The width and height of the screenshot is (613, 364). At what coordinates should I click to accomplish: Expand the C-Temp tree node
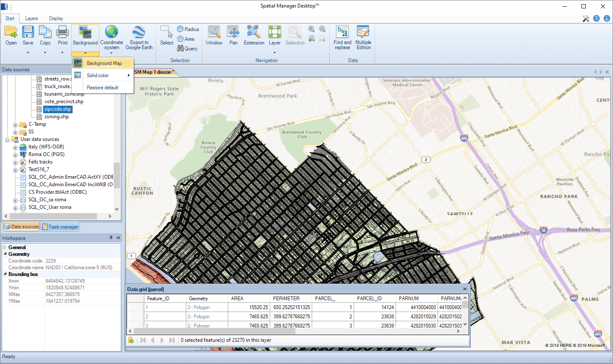point(16,125)
